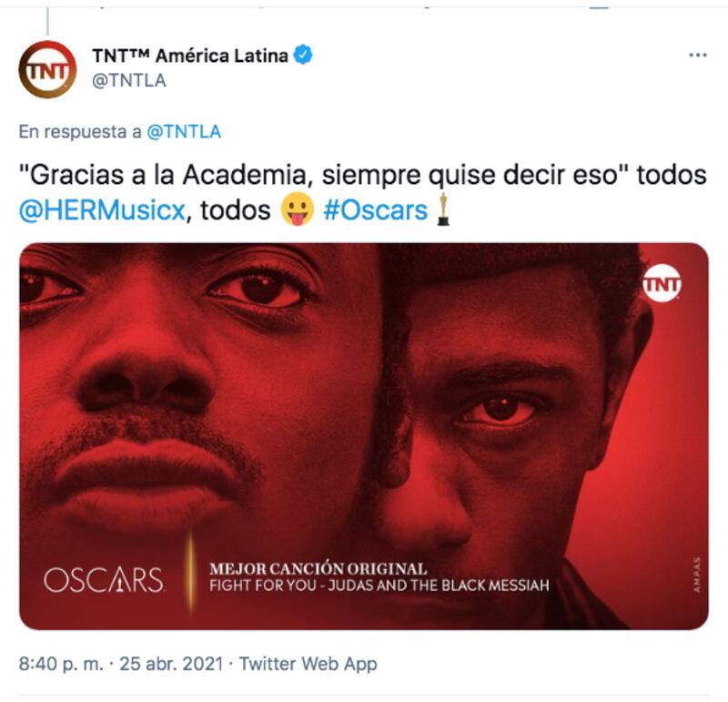Click the Oscar statuette emoji
The image size is (728, 702).
coord(443,209)
